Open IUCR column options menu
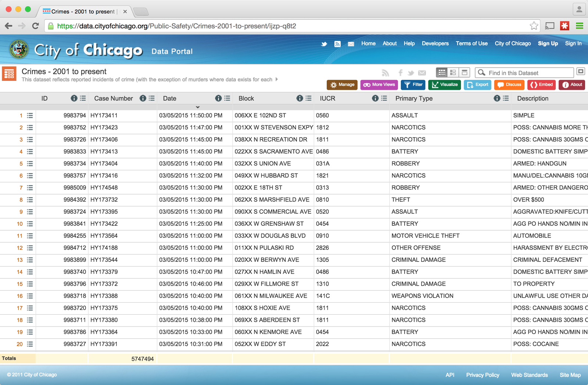Screen dimensions: 588x385 coord(384,98)
